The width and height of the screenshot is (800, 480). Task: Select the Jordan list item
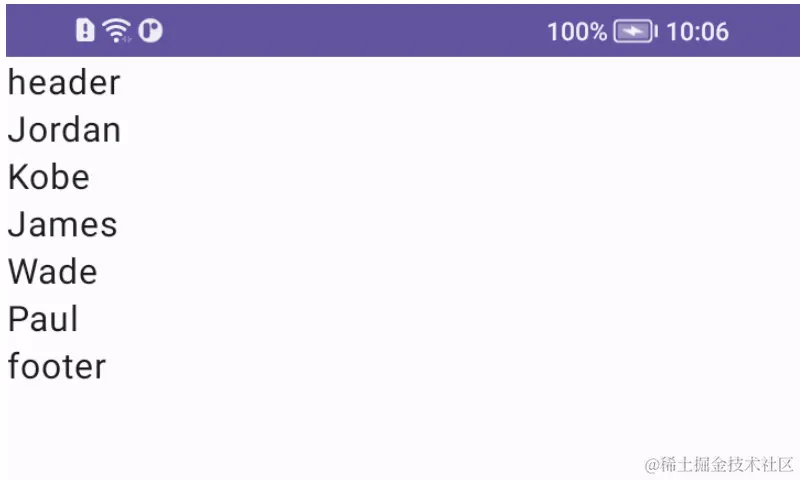(x=400, y=130)
